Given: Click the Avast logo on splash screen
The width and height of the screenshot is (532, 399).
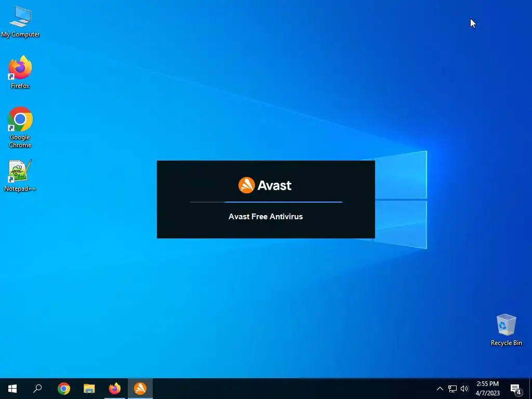Looking at the screenshot, I should 265,185.
